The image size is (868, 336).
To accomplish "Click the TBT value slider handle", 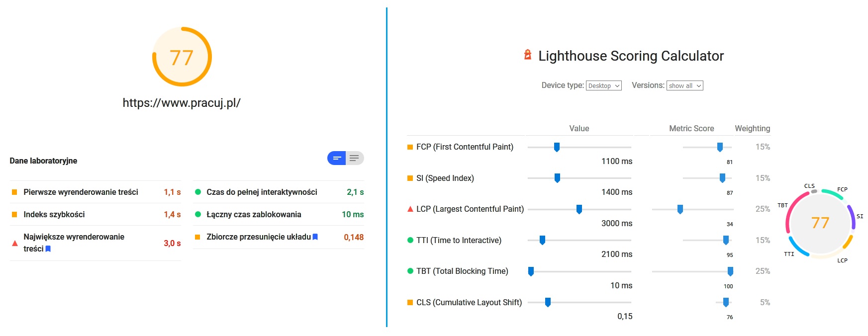I will pos(531,271).
